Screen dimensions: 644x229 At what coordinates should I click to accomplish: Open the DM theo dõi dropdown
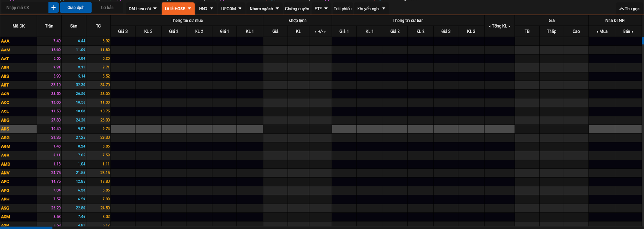point(142,9)
